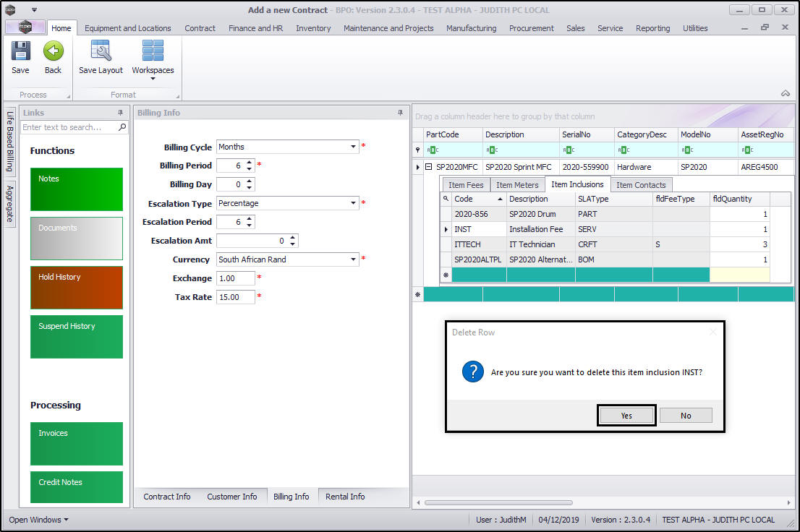Click the Notes function tile
800x532 pixels.
77,189
